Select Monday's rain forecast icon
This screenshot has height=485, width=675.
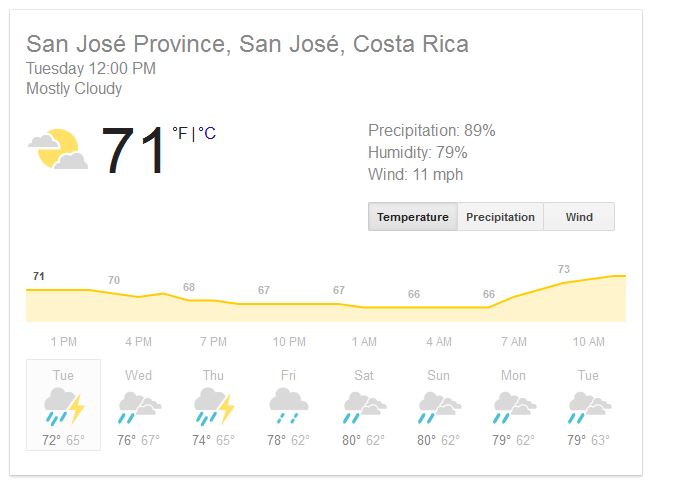pos(513,407)
